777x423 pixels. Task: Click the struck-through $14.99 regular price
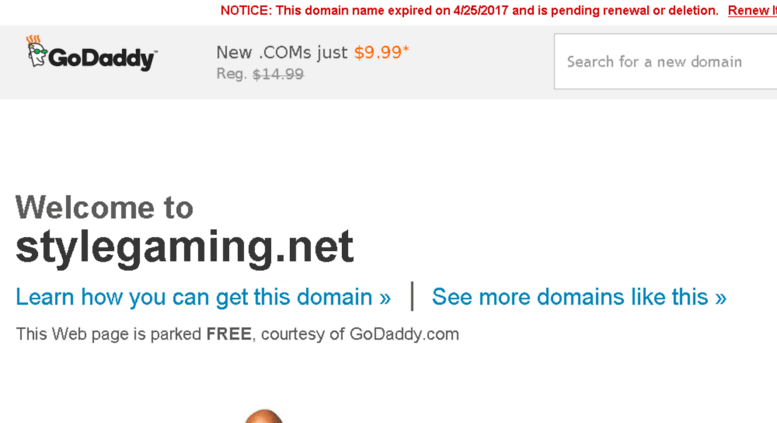pyautogui.click(x=278, y=74)
